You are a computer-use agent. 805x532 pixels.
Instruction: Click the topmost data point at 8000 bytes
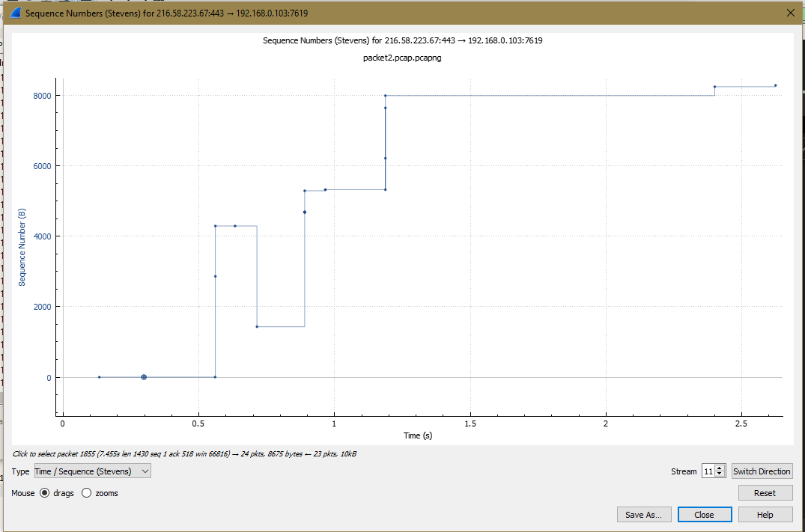pyautogui.click(x=386, y=96)
